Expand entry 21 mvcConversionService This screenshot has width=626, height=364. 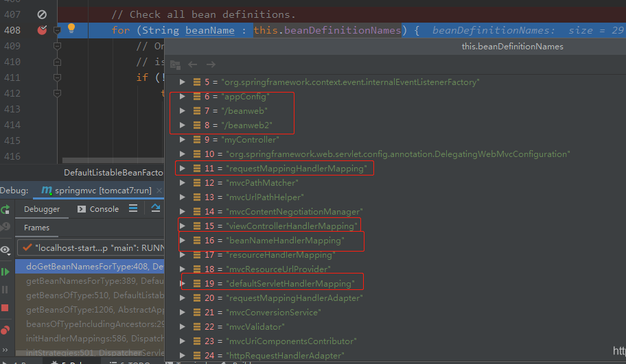tap(183, 312)
